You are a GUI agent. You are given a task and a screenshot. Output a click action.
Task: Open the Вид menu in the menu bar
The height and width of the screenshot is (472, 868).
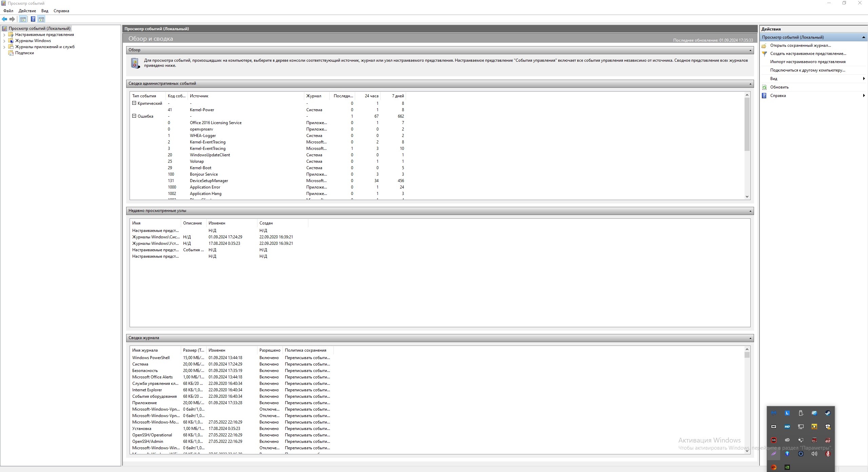tap(45, 11)
